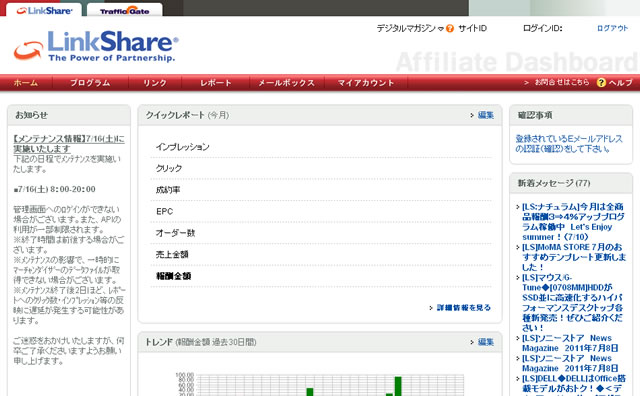
Task: Select the LinkShare tab at top
Action: click(44, 11)
